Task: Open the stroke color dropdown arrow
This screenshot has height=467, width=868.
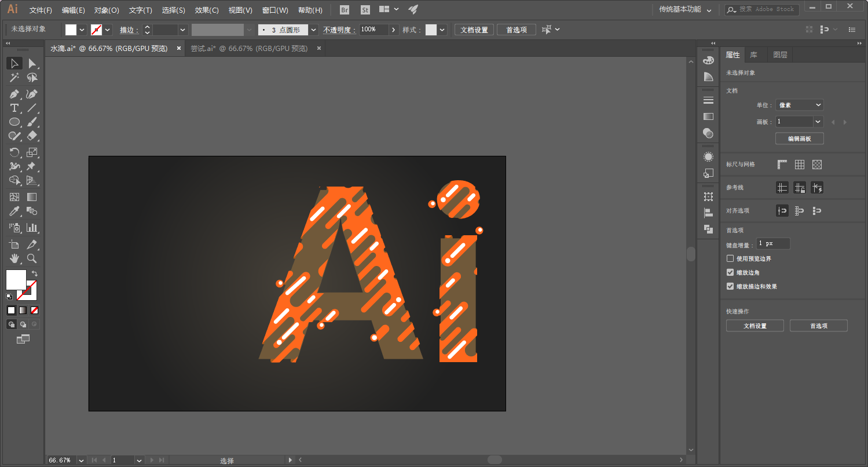Action: [x=108, y=30]
